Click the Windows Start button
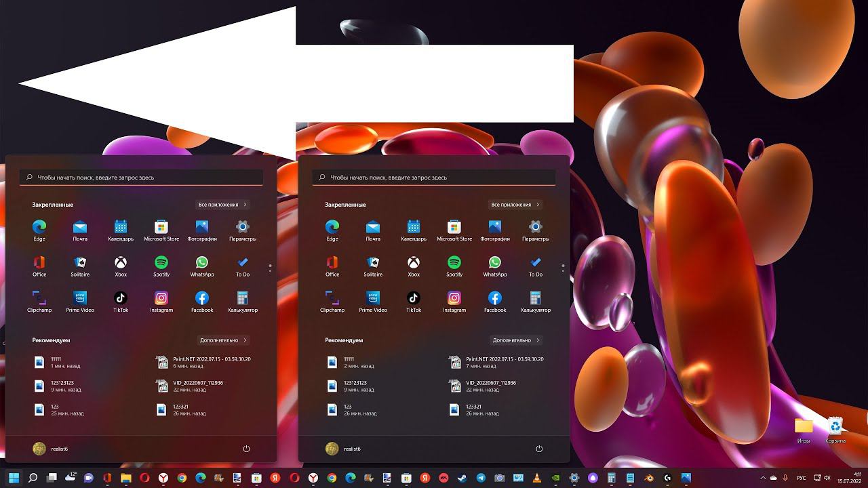868x488 pixels. (x=14, y=478)
